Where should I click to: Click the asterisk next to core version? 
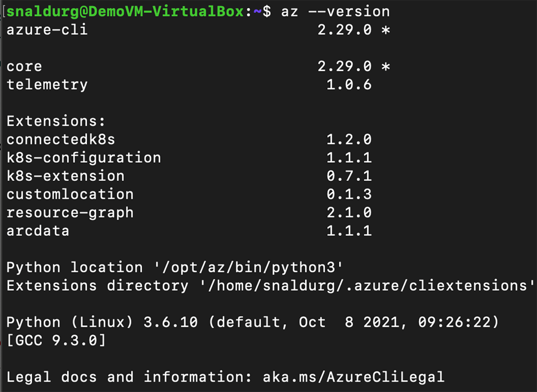point(386,66)
